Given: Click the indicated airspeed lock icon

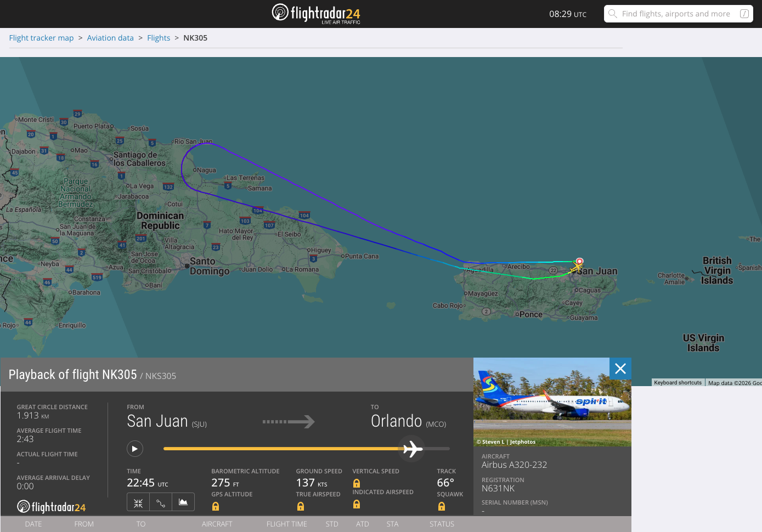Looking at the screenshot, I should tap(357, 504).
